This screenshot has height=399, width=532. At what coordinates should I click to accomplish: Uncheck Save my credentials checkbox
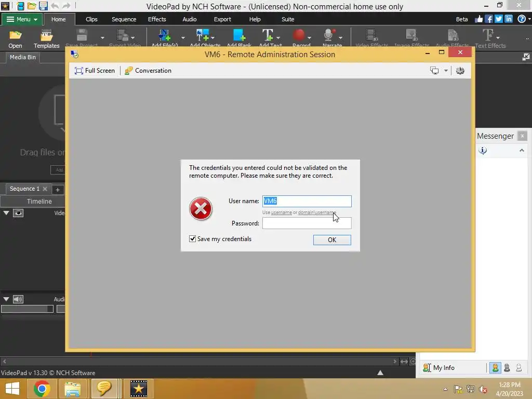(192, 239)
